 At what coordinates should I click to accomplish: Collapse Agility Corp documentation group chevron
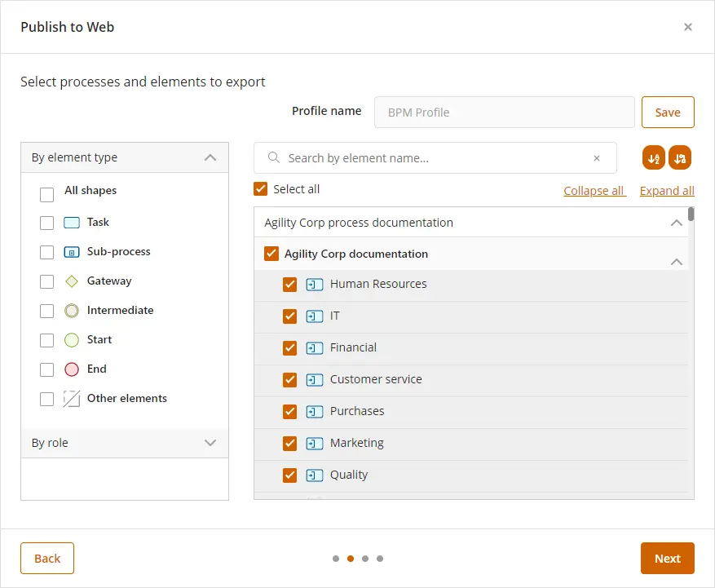coord(677,262)
